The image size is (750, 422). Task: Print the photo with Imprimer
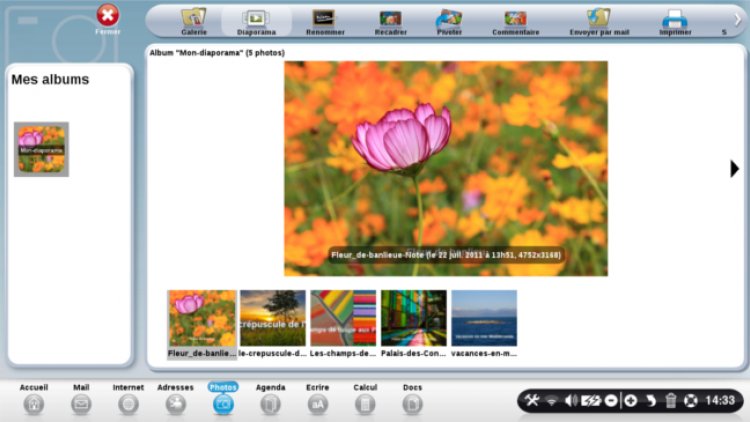(675, 20)
